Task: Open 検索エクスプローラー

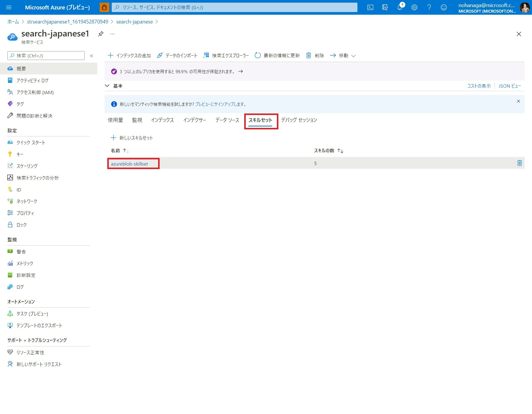Action: [226, 56]
